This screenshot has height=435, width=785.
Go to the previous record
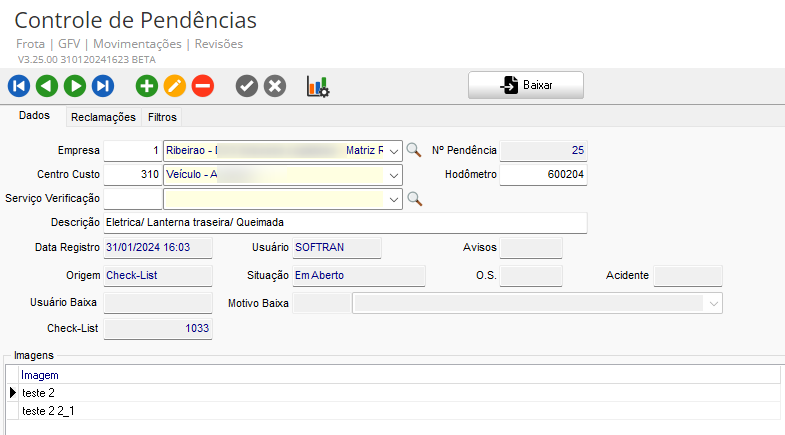46,86
